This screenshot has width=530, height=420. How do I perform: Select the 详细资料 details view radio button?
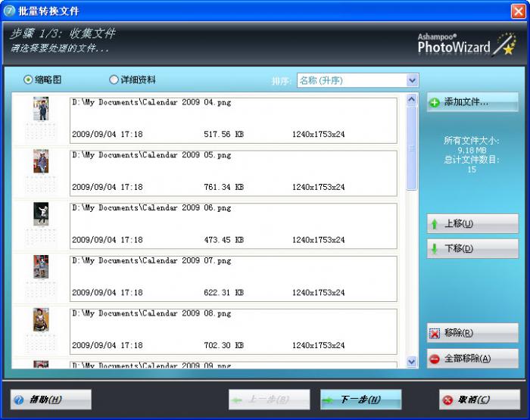pyautogui.click(x=114, y=79)
